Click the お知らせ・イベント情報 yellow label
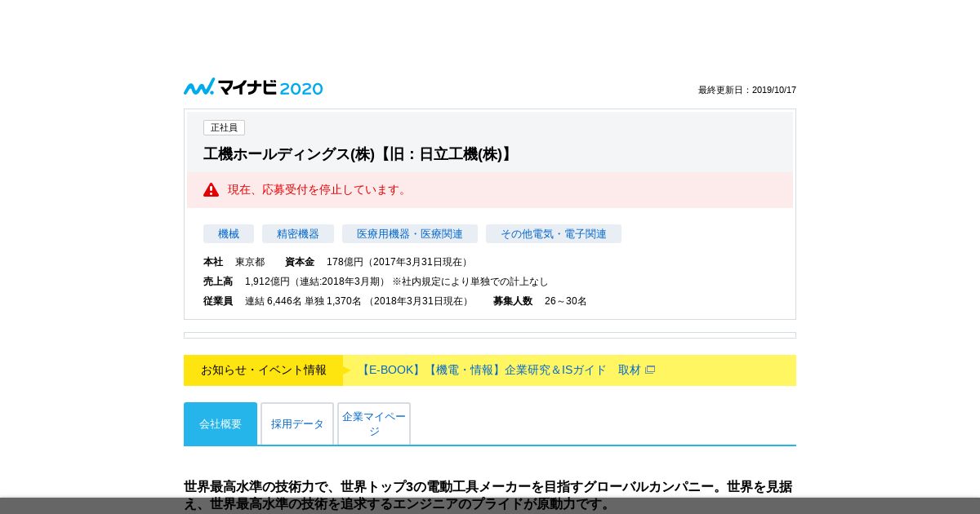Viewport: 980px width, 514px height. [x=263, y=370]
